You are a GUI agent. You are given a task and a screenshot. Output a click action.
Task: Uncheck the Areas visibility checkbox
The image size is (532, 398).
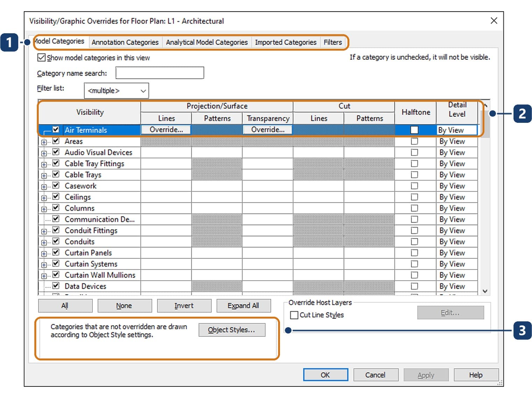coord(56,141)
